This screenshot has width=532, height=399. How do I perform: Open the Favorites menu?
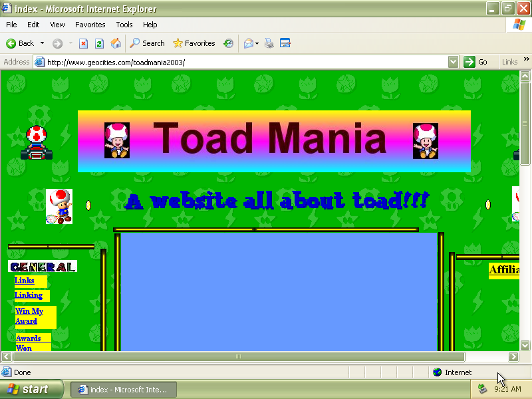tap(90, 25)
